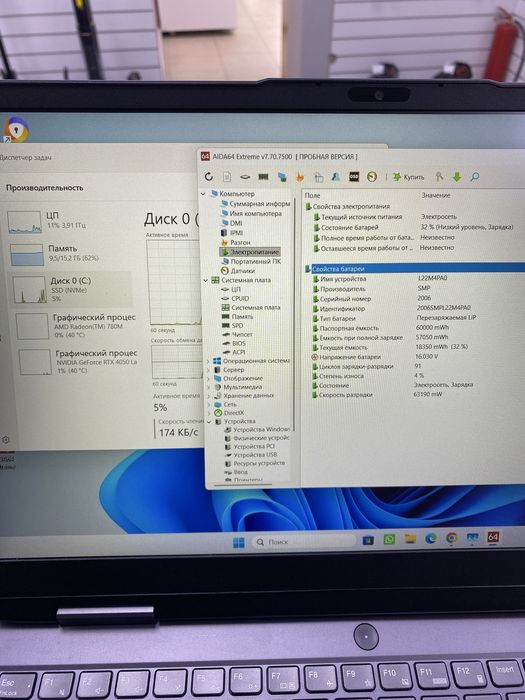Screen dimensions: 525x700
Task: Select Имя компьютера in the tree
Action: 252,213
